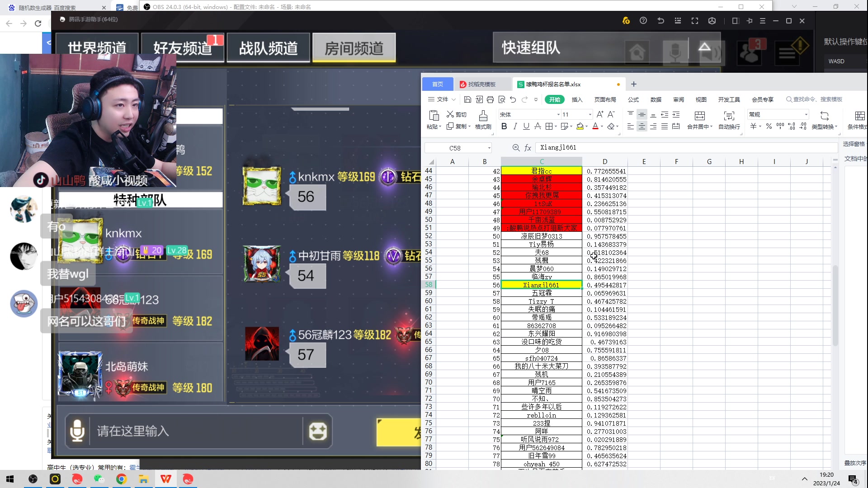The image size is (868, 488).
Task: Align cell text to the right
Action: coord(653,127)
